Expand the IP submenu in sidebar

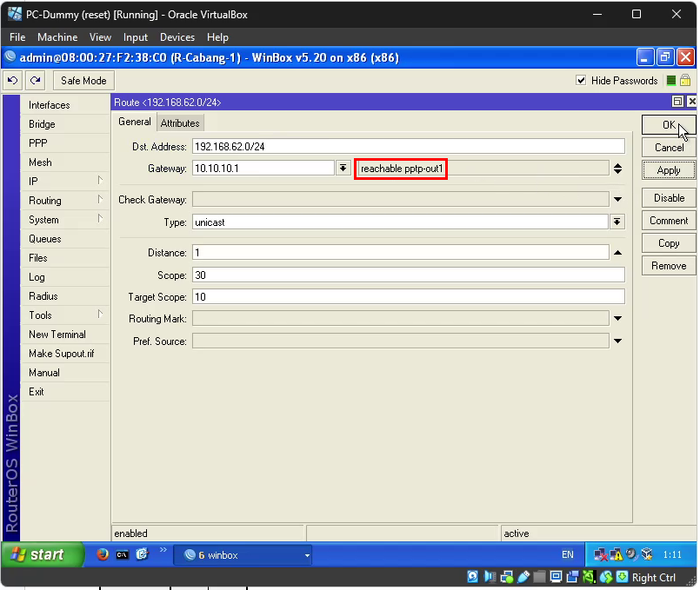101,180
